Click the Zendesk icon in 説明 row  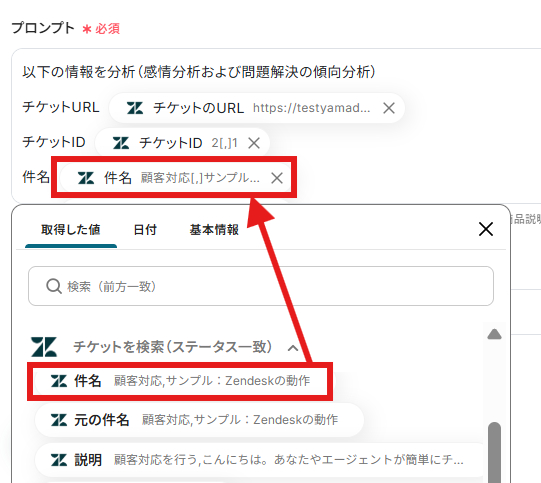[x=59, y=460]
